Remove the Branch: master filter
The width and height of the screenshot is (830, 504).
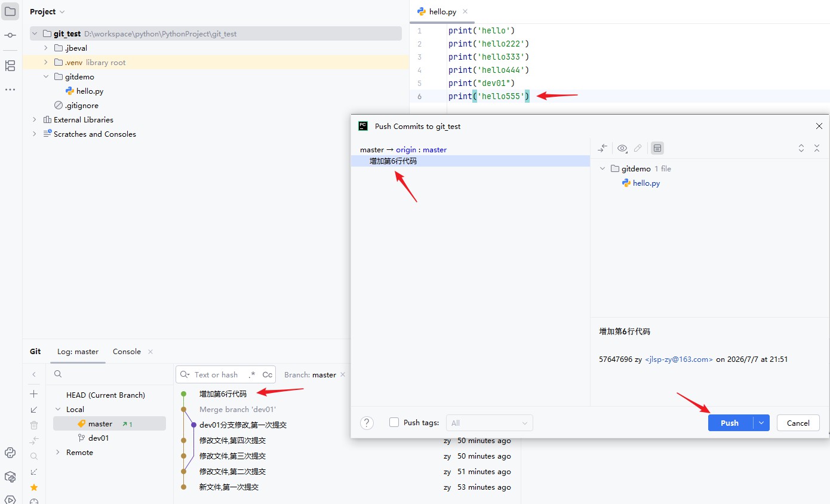343,374
